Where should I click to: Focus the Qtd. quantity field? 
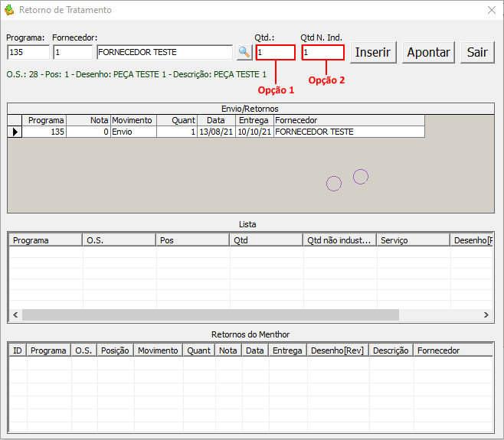point(275,52)
